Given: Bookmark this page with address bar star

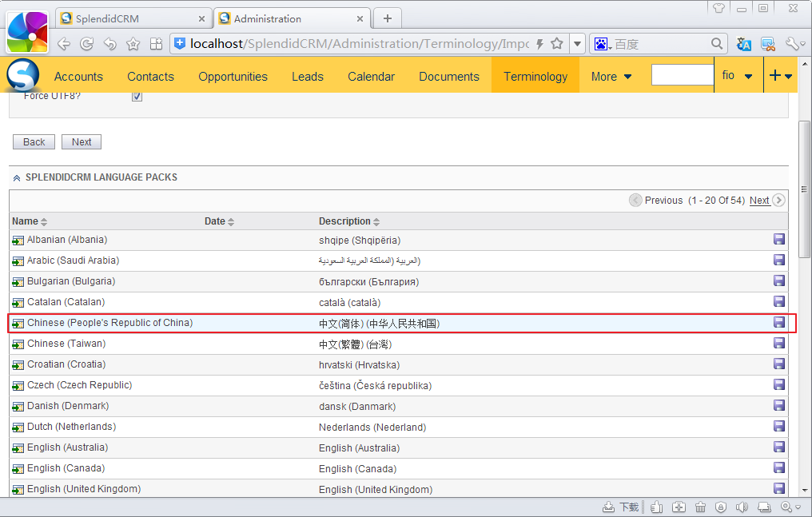Looking at the screenshot, I should (x=557, y=43).
